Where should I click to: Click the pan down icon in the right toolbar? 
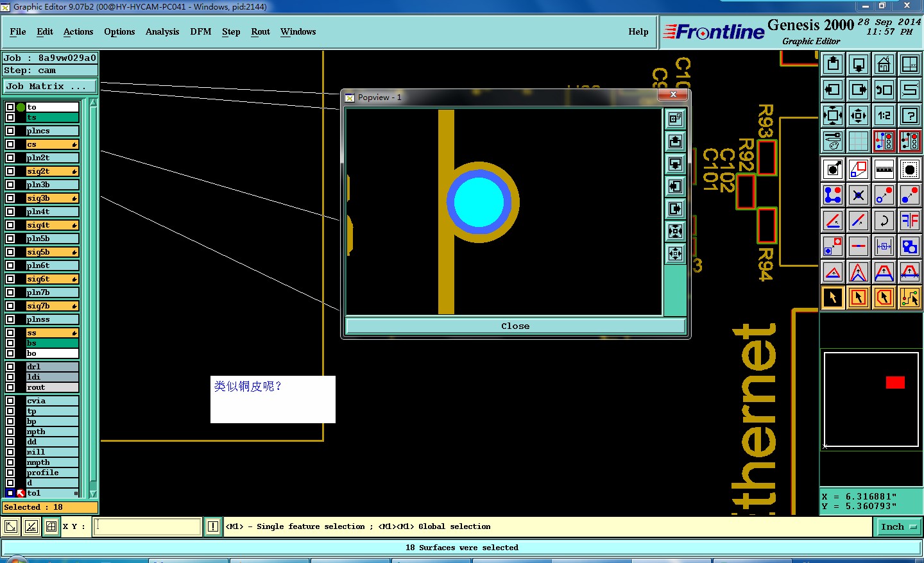tap(859, 64)
